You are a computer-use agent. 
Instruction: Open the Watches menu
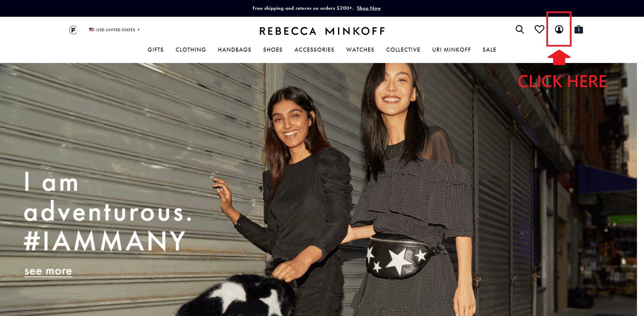tap(360, 50)
